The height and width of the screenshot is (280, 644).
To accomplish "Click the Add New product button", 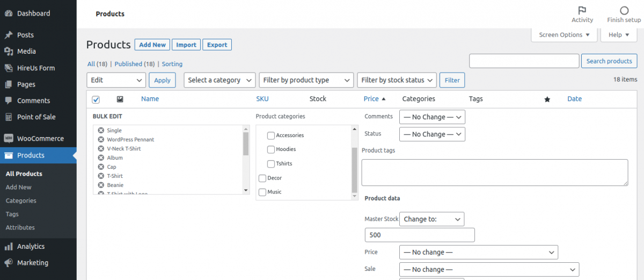I will click(152, 45).
